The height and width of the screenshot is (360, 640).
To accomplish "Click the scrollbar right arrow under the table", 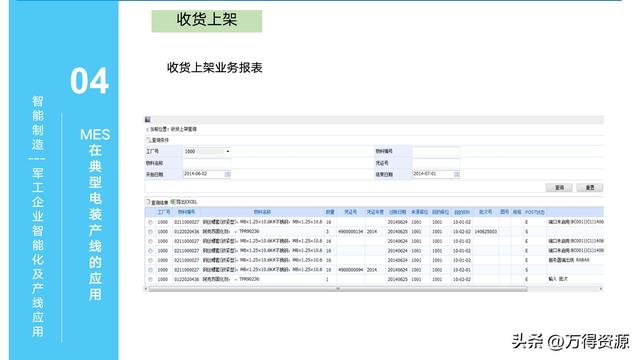I will [x=601, y=289].
